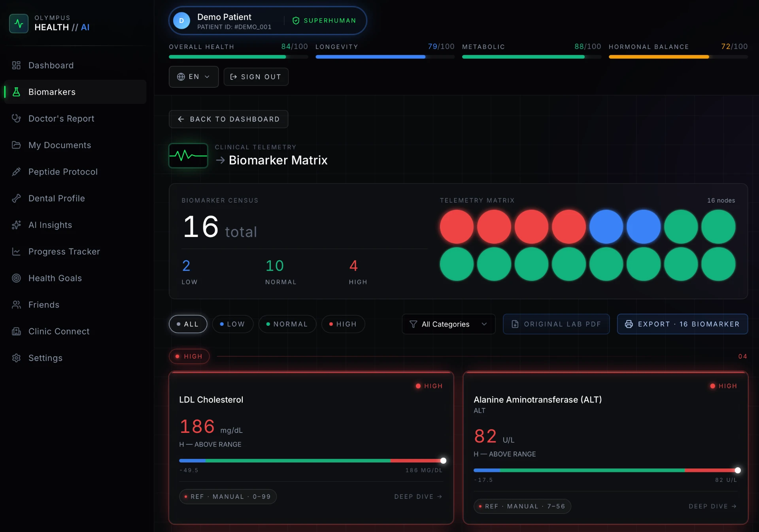
Task: Open Doctor's Report stethoscope icon
Action: click(x=16, y=118)
